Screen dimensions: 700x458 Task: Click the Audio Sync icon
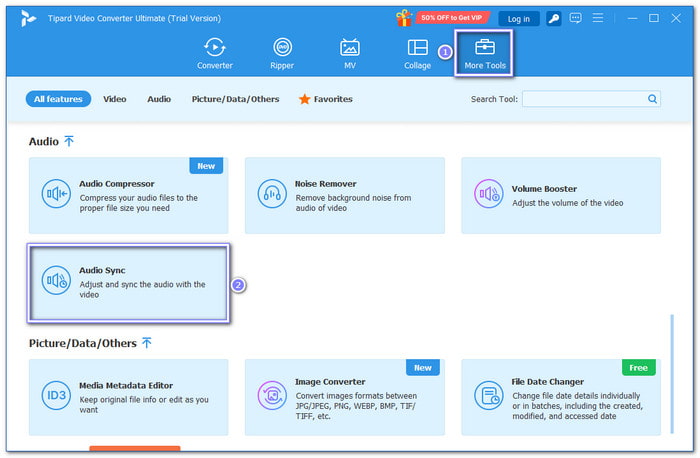(56, 280)
